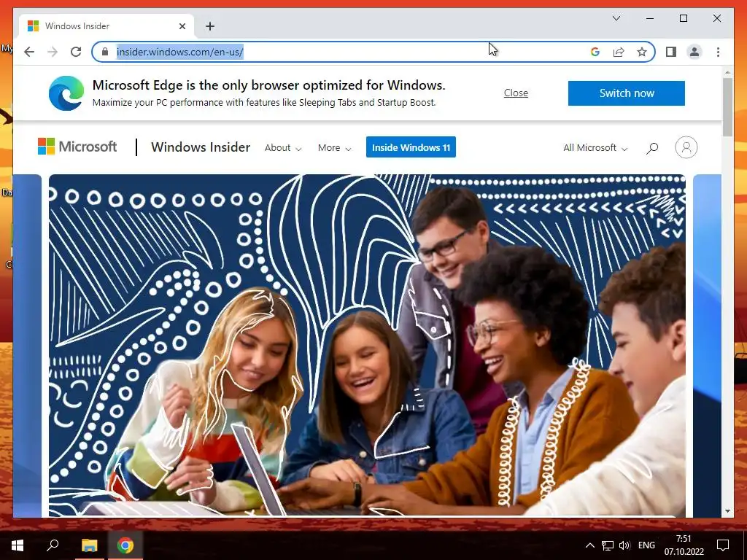Screen dimensions: 747x560
Task: Open the tab search chevron
Action: click(x=616, y=18)
